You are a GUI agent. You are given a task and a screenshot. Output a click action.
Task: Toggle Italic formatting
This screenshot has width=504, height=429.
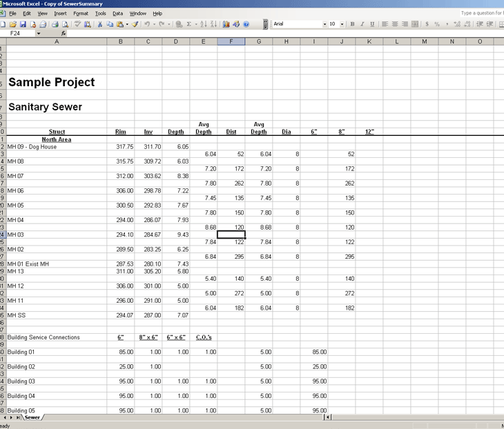coord(362,24)
